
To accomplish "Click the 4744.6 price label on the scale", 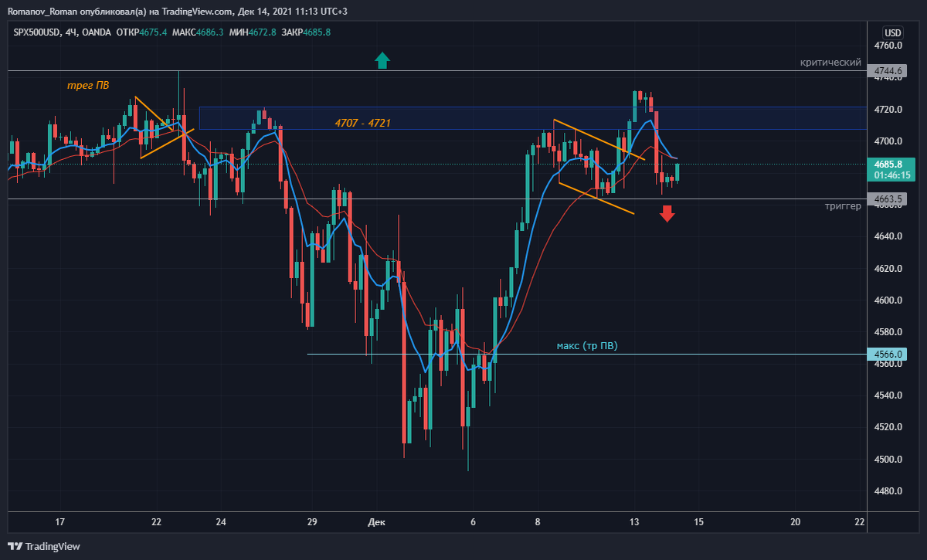I will 887,70.
